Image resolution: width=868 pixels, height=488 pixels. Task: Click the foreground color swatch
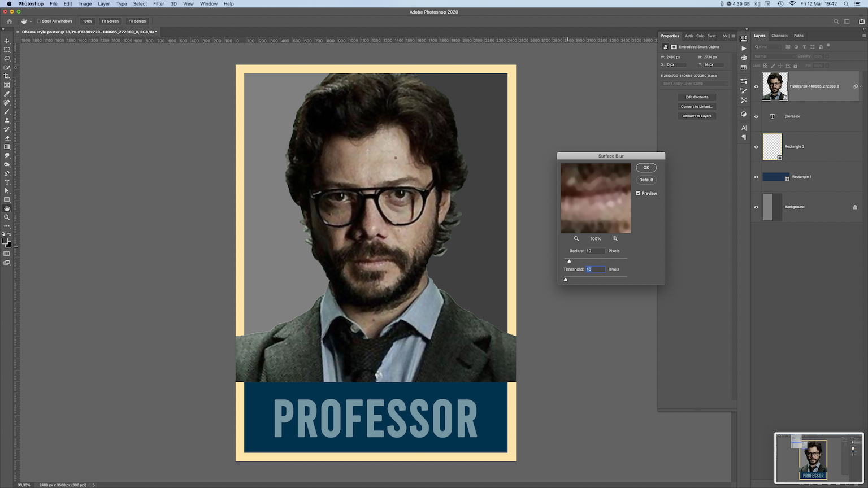(x=5, y=241)
